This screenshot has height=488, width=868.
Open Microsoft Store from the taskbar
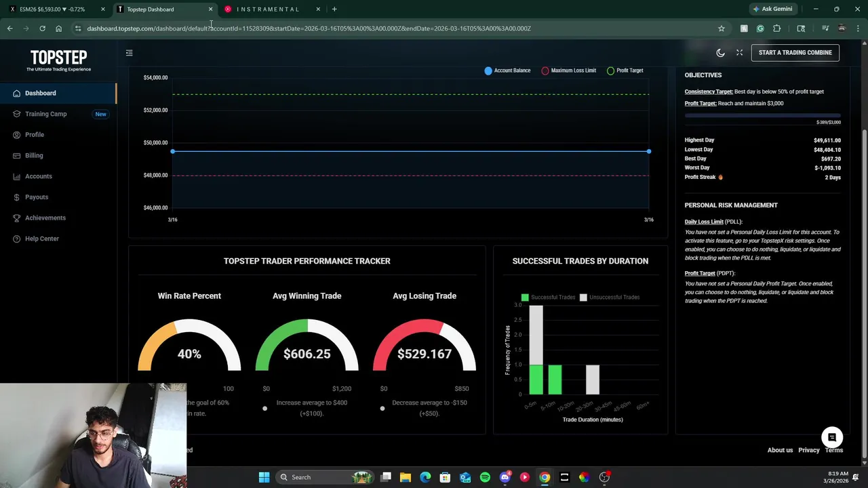[x=445, y=477]
